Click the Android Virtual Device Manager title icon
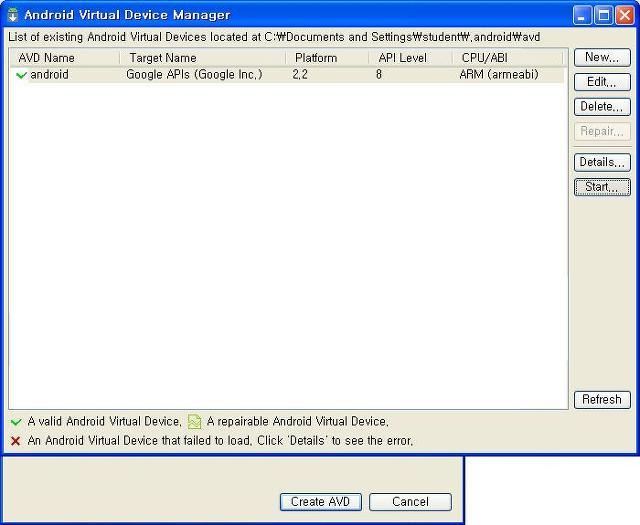This screenshot has width=640, height=525. [13, 15]
